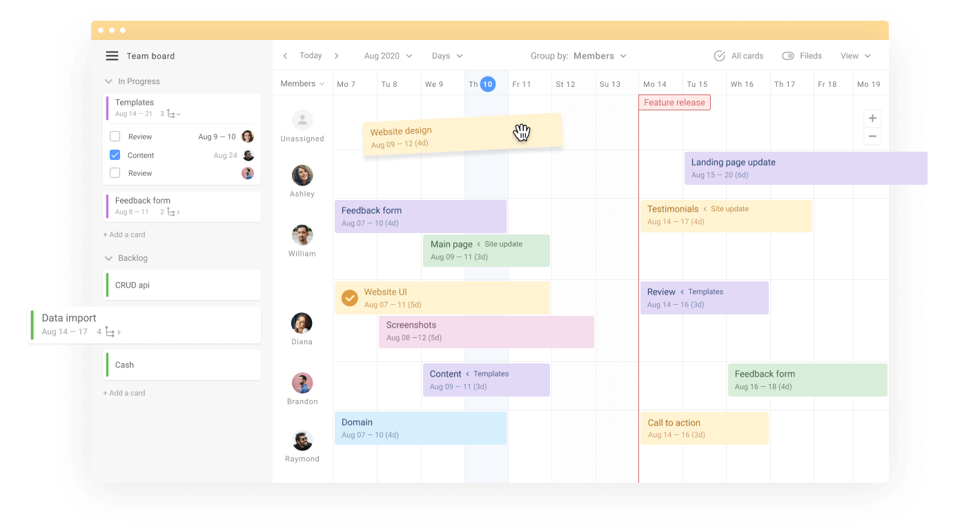Zoom out using the minus icon
The height and width of the screenshot is (531, 980).
pos(872,136)
